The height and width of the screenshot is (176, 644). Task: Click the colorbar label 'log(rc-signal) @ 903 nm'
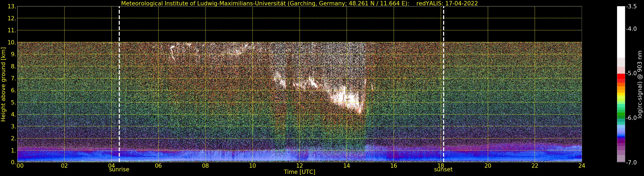coord(640,84)
